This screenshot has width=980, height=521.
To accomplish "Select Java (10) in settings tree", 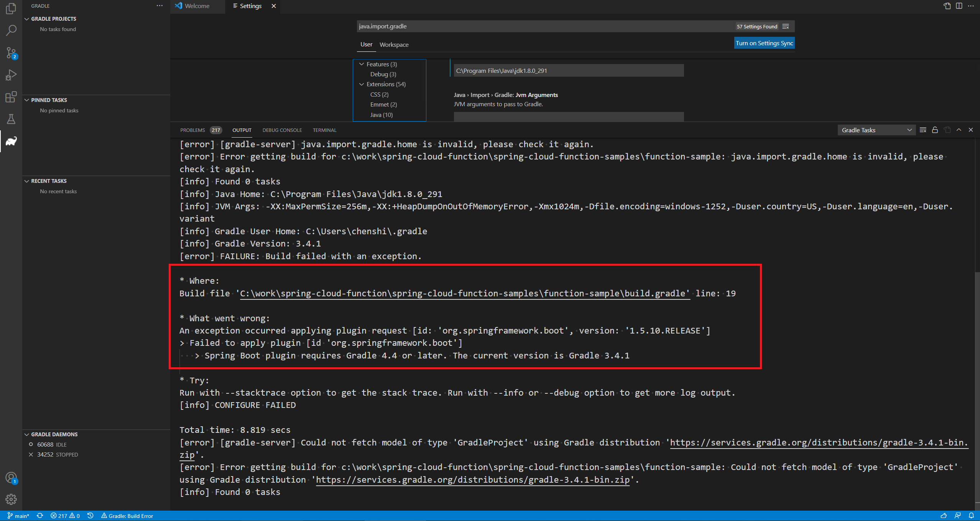I will pos(381,115).
